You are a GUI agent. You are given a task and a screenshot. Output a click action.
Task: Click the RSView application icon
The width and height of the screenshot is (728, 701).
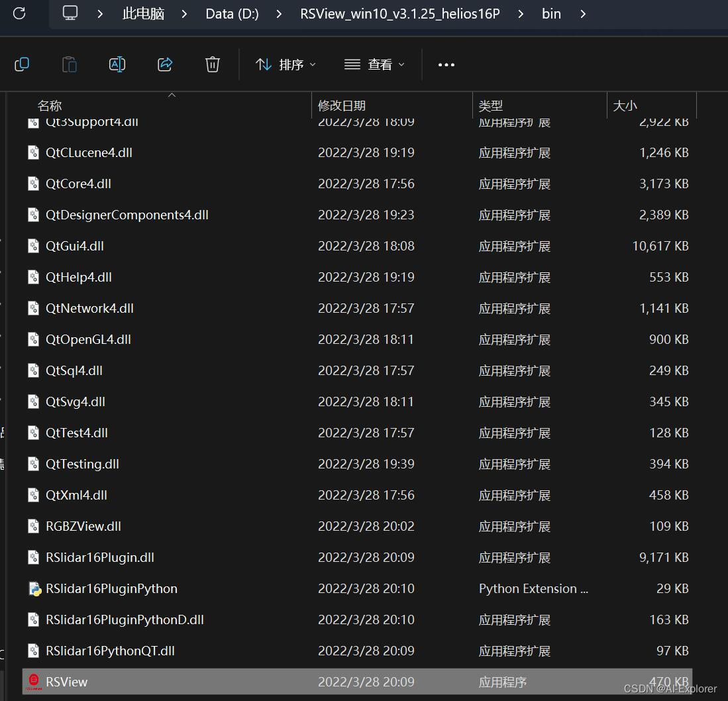coord(34,682)
